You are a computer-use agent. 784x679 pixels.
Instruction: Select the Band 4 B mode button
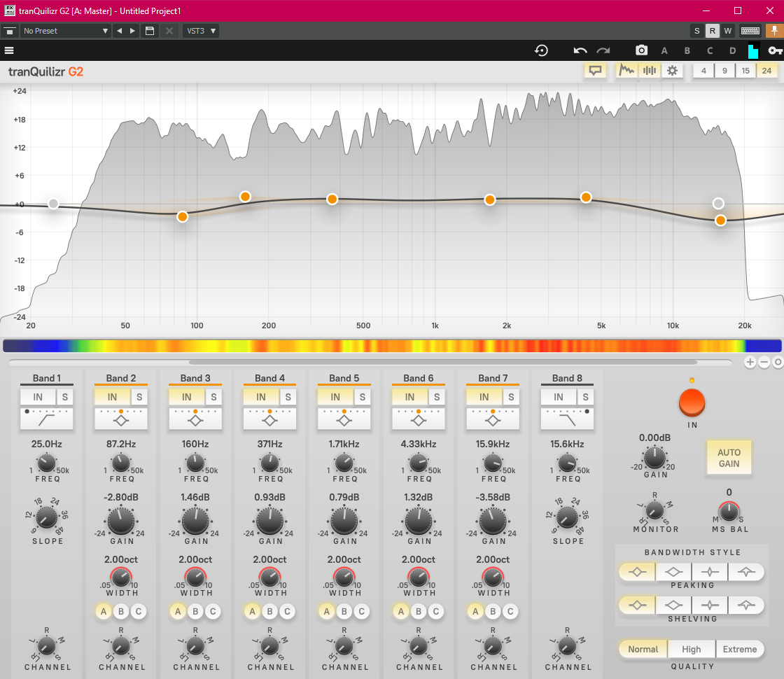(270, 611)
